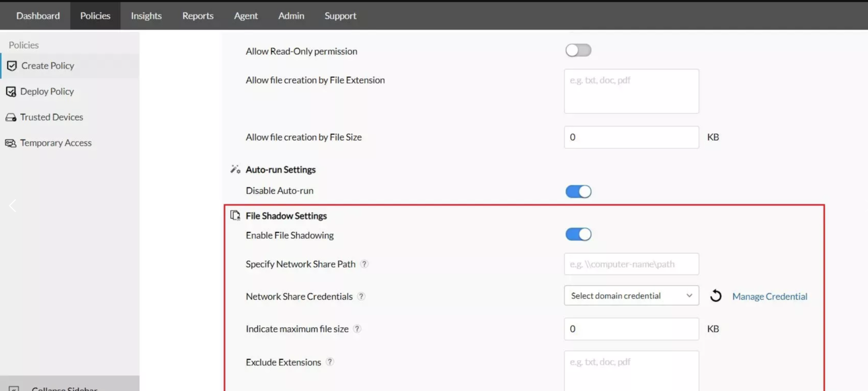Viewport: 868px width, 391px height.
Task: Click the Temporary Access icon
Action: (x=11, y=143)
